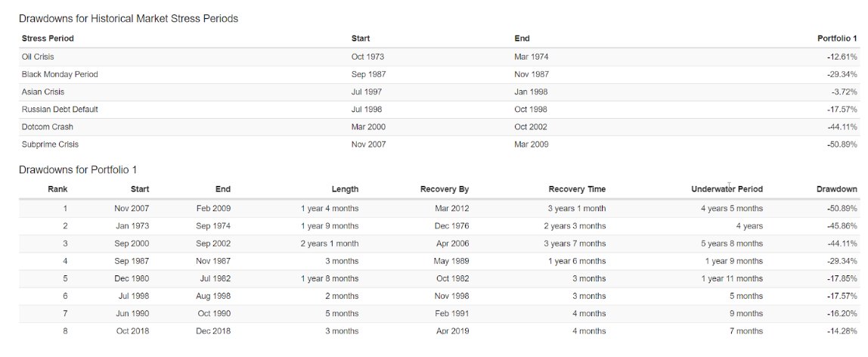Click the '2 years 1 month' length
Viewport: 868px width, 357px height.
[330, 244]
